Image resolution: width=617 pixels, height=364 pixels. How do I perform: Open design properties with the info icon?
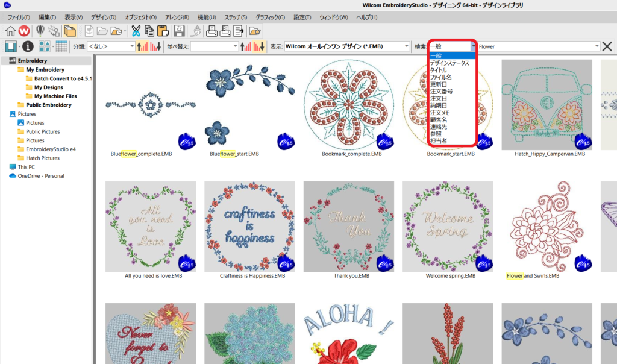coord(28,46)
